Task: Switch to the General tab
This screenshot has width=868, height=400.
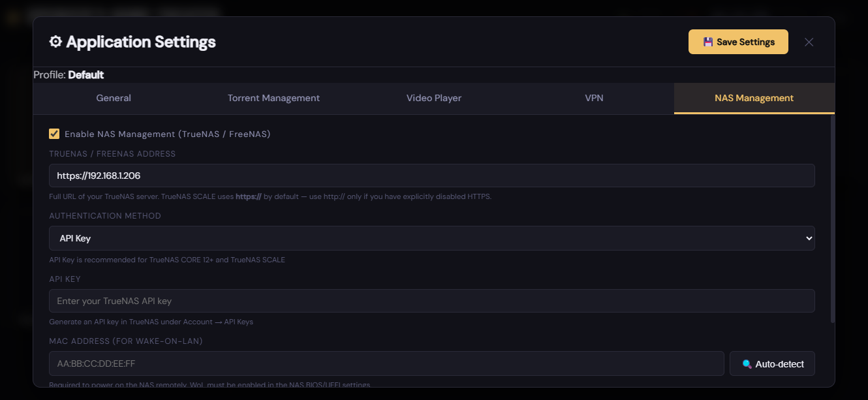Action: pyautogui.click(x=113, y=98)
